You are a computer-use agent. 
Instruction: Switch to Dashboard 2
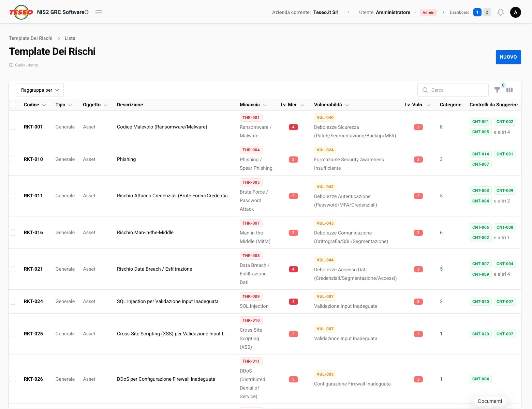[487, 12]
